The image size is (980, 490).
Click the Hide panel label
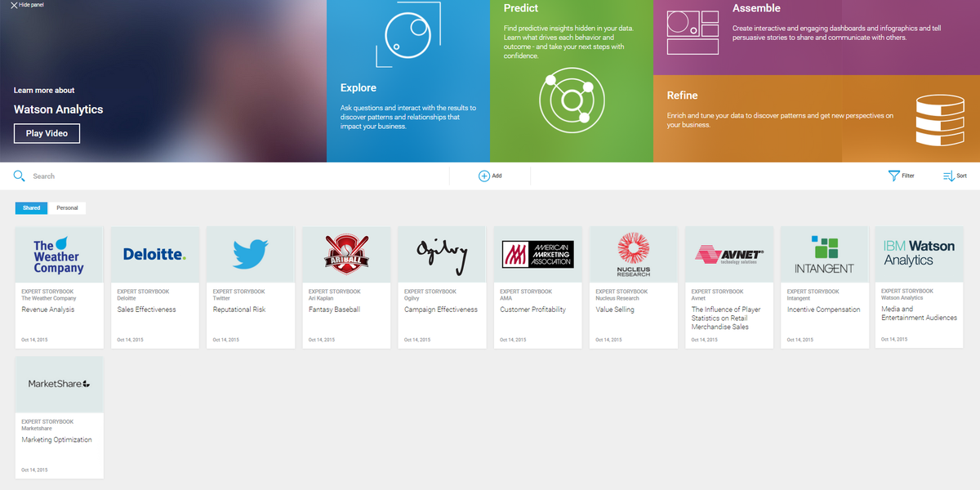[x=32, y=5]
